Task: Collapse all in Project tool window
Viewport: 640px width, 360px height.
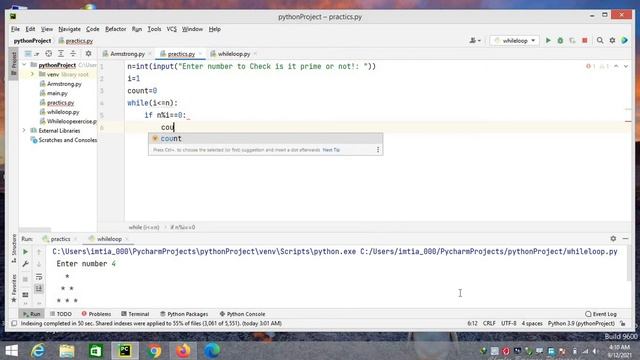Action: pyautogui.click(x=73, y=53)
